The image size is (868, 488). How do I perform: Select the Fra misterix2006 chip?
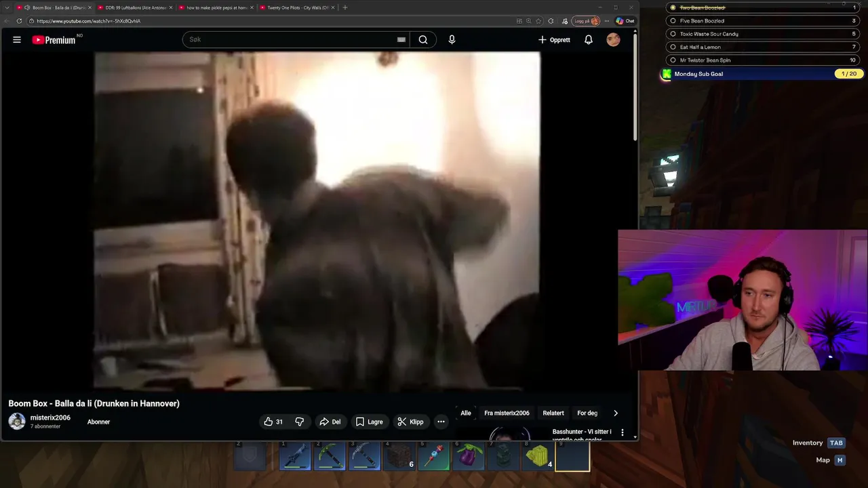coord(507,413)
